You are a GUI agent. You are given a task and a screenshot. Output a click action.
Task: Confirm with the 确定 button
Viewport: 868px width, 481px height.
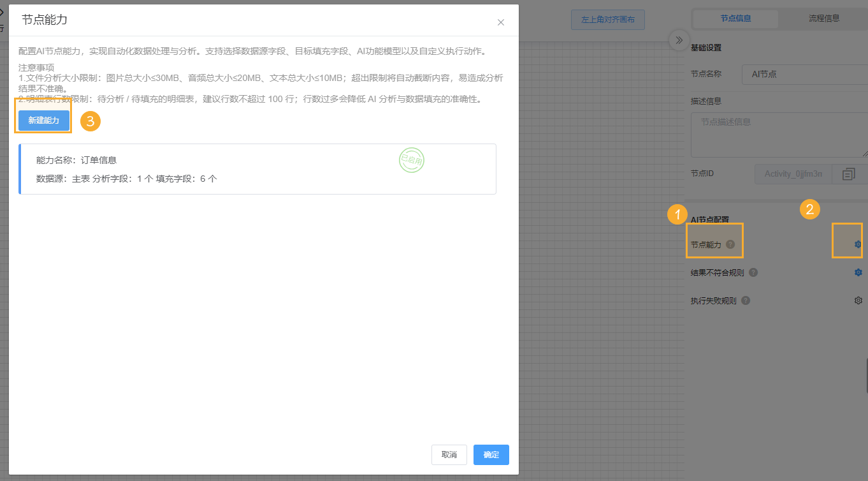(491, 455)
